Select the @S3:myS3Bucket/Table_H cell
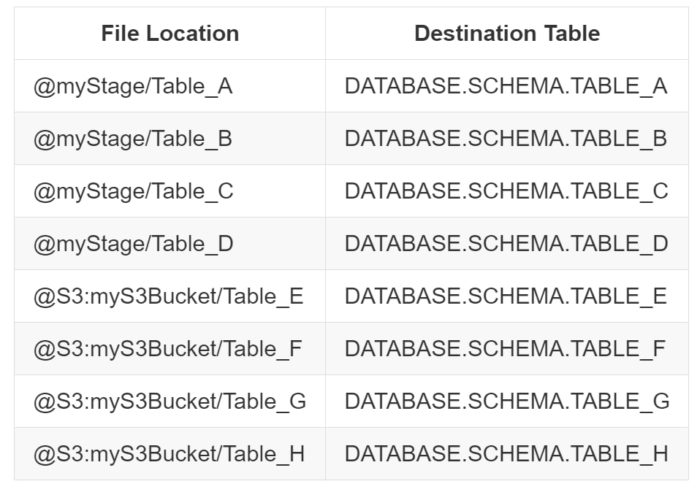700x492 pixels. tap(170, 454)
